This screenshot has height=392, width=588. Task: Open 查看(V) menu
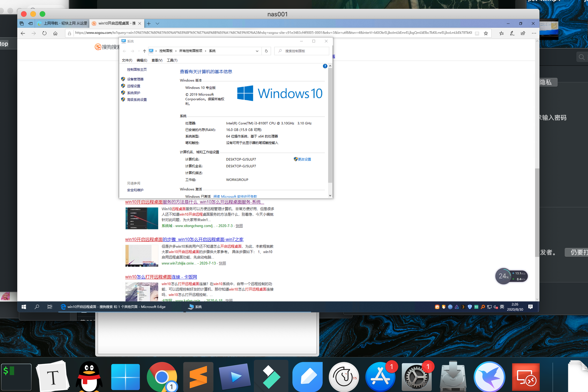point(157,60)
